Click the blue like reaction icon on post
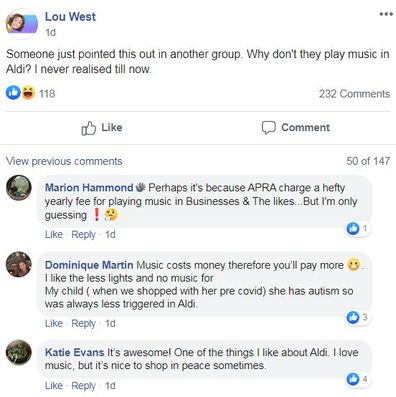Viewport: 396px width, 397px height. click(13, 93)
